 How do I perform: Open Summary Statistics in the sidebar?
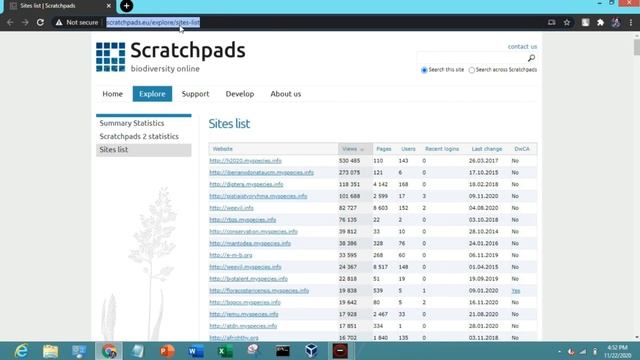pos(132,123)
